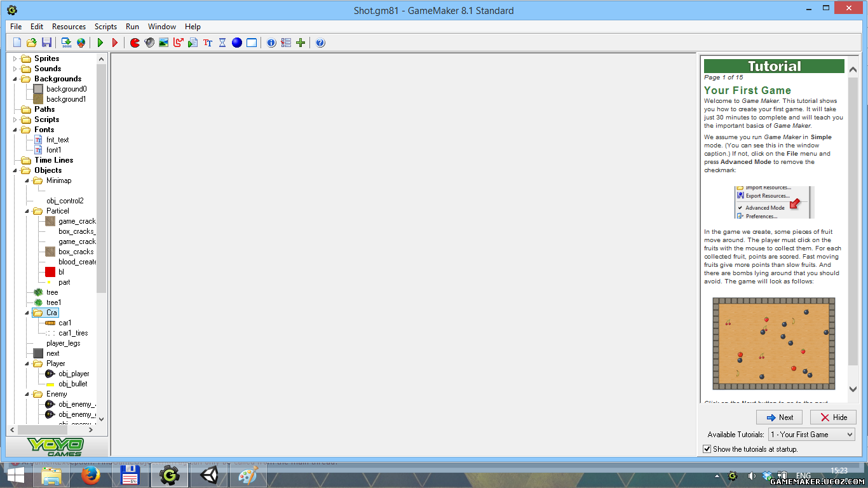The image size is (868, 488).
Task: Collapse the Backgrounds folder
Action: tap(15, 79)
